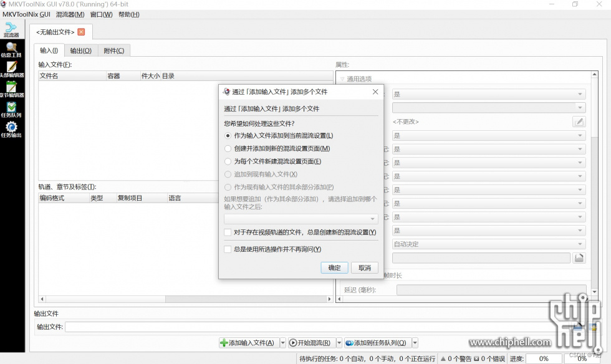Sort by 复制项目 column header

tap(142, 198)
